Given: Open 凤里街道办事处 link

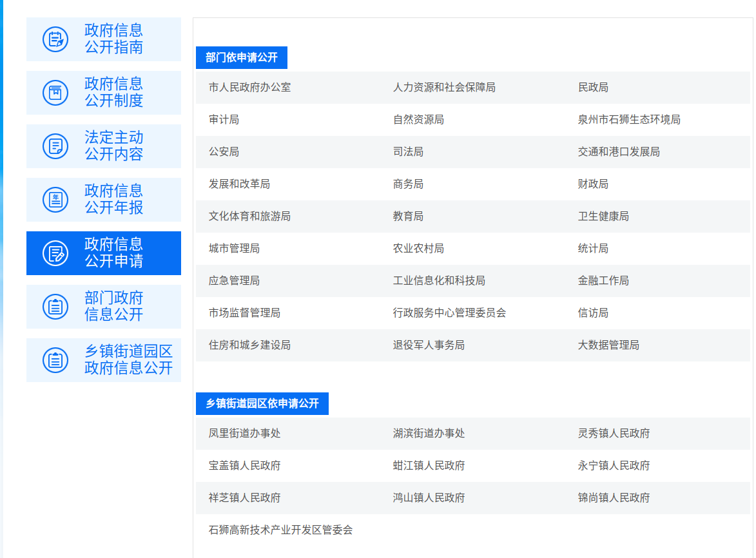Looking at the screenshot, I should [244, 434].
